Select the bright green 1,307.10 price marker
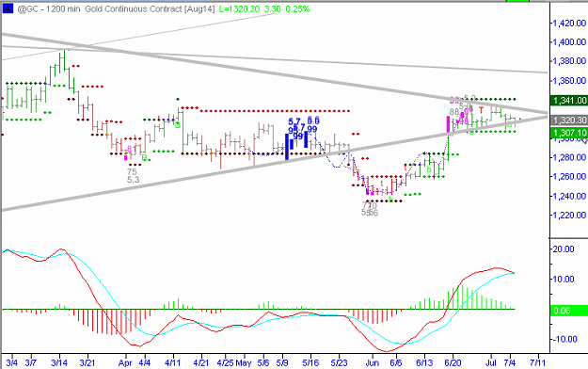Viewport: 588px width, 369px height. (569, 133)
